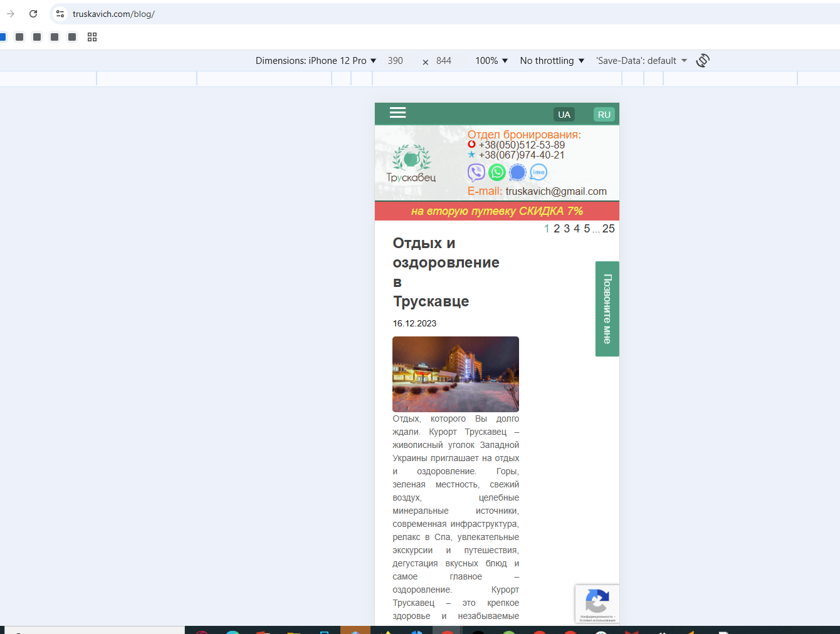840x634 pixels.
Task: Rotate the device viewport orientation
Action: 703,61
